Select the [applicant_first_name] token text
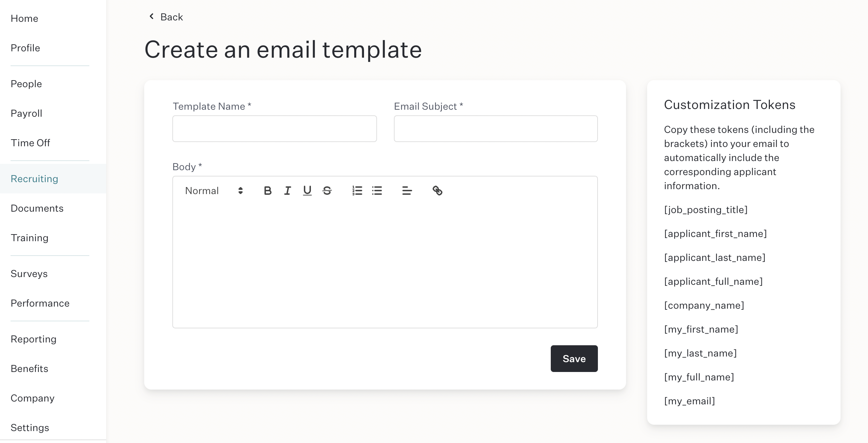This screenshot has height=443, width=868. pos(715,234)
